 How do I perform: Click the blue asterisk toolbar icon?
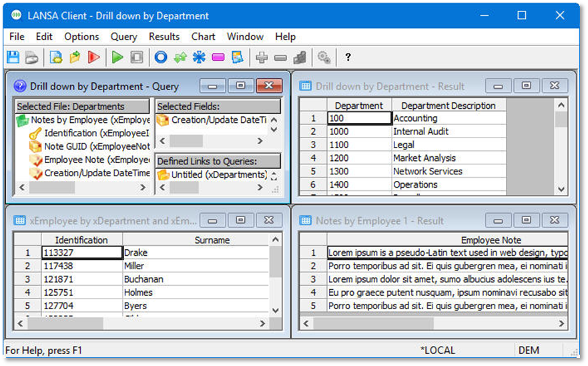click(x=199, y=57)
